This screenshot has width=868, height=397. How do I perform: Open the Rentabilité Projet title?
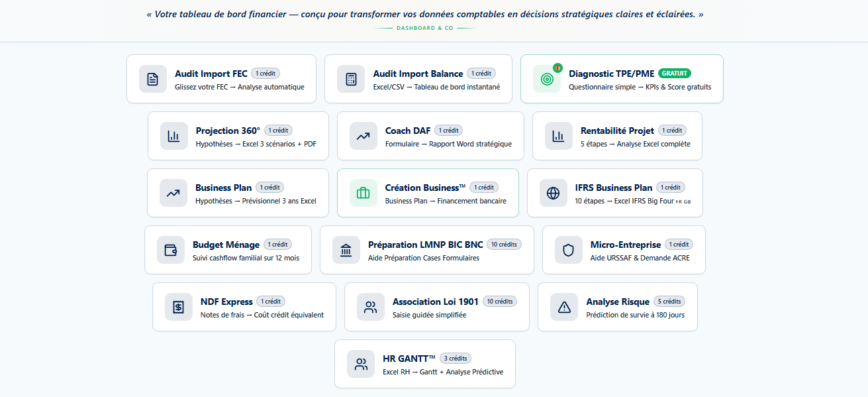tap(617, 131)
